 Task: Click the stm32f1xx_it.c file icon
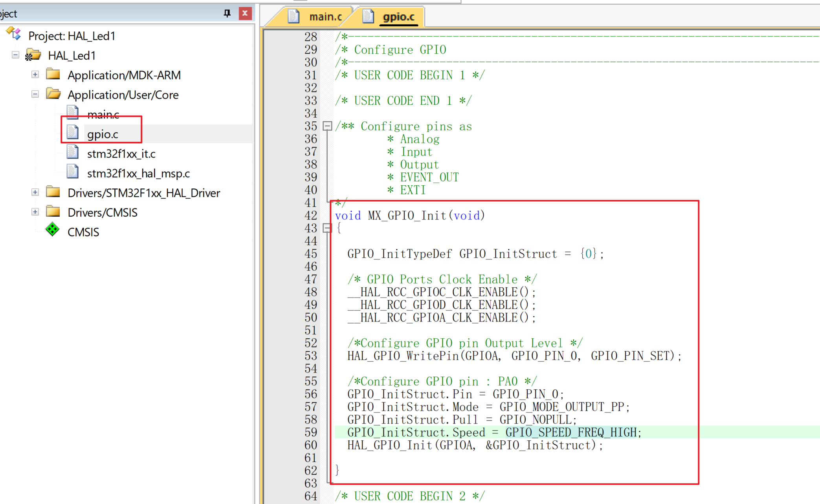[73, 152]
